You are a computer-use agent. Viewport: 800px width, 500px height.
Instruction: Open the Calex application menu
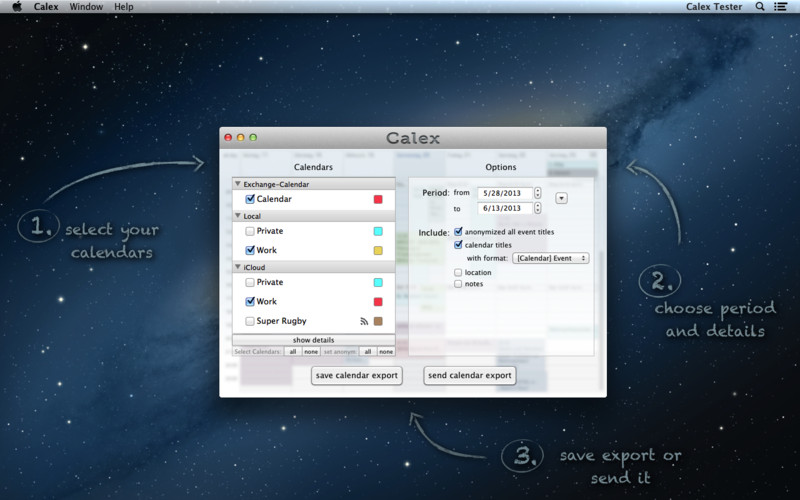tap(46, 7)
